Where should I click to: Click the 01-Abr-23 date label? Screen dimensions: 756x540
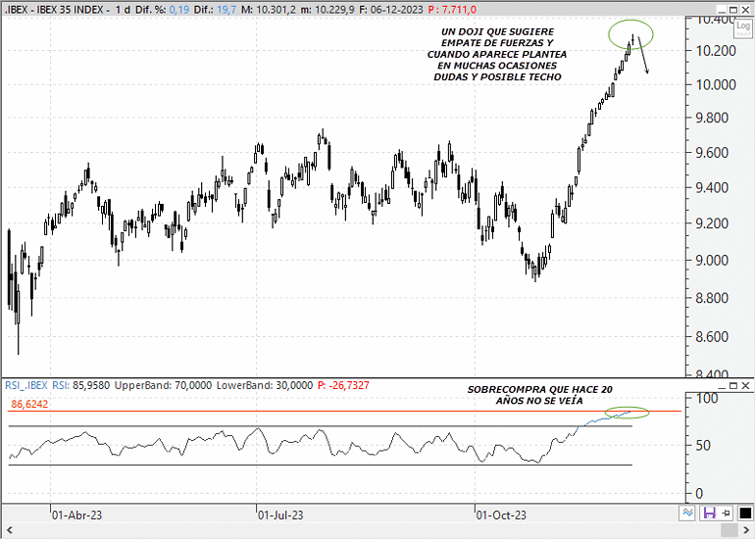point(76,515)
